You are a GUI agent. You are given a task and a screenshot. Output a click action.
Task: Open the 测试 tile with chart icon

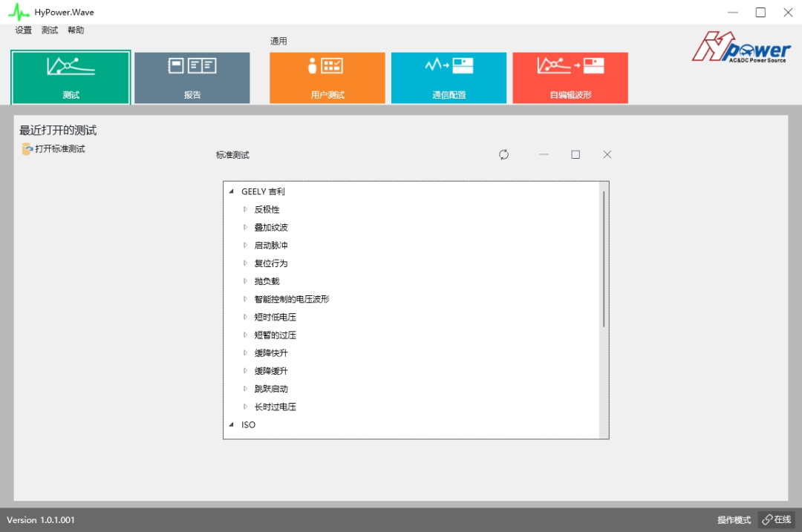coord(71,78)
